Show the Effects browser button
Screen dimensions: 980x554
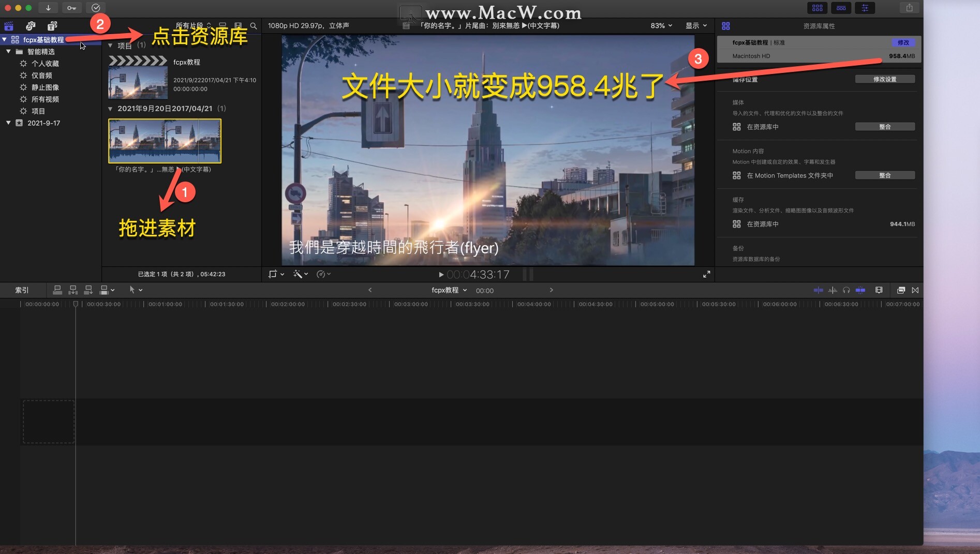pos(901,290)
